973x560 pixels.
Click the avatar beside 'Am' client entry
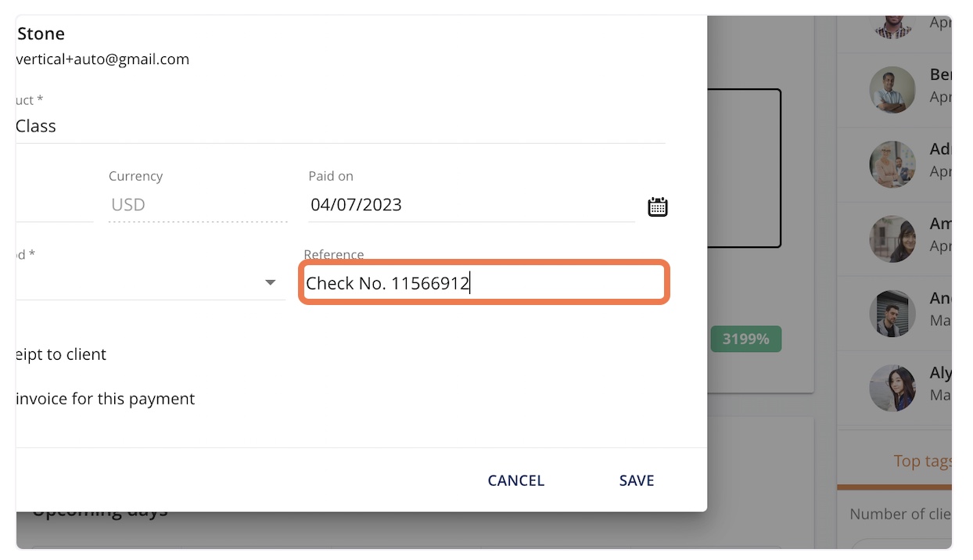[892, 239]
